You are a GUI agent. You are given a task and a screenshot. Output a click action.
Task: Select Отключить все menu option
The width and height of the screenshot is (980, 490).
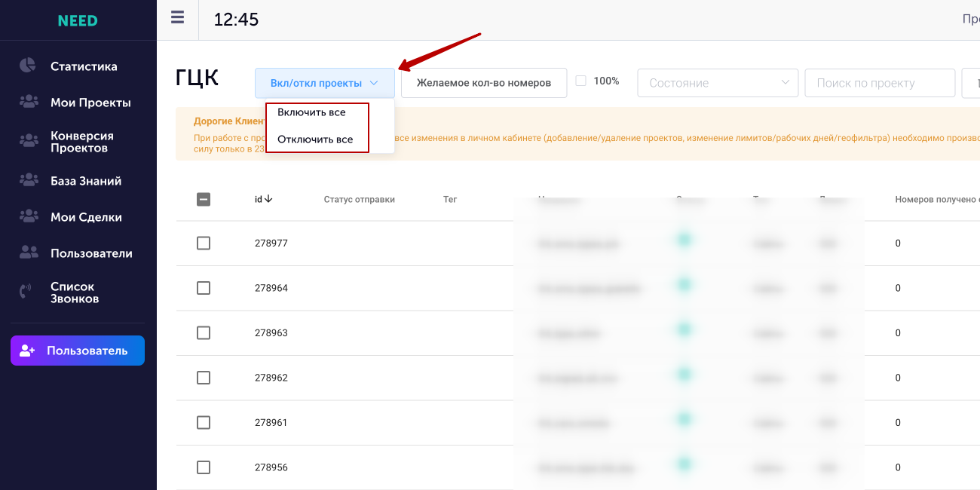pyautogui.click(x=315, y=139)
